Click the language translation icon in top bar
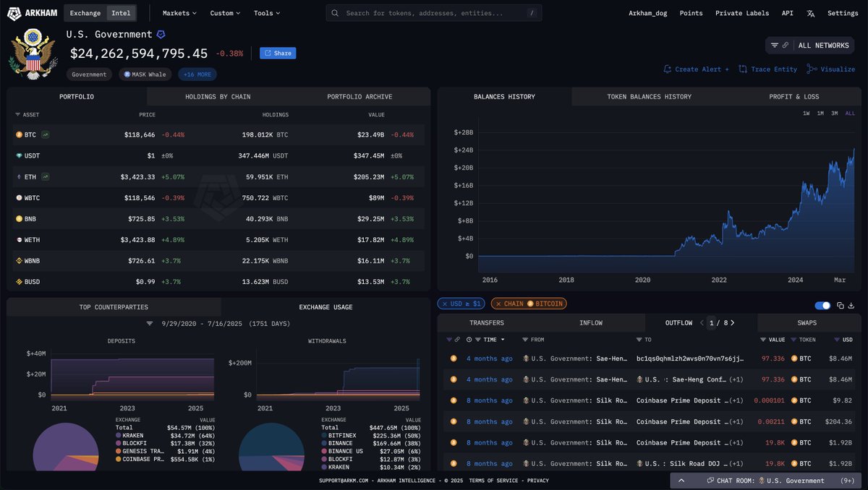This screenshot has height=490, width=868. coord(810,13)
